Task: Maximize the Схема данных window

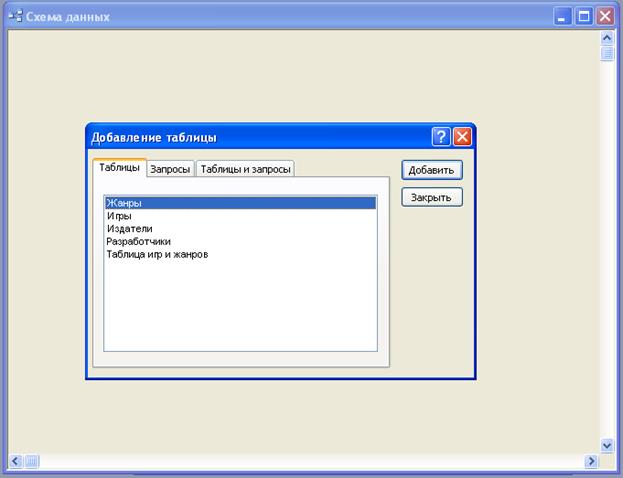Action: [585, 16]
